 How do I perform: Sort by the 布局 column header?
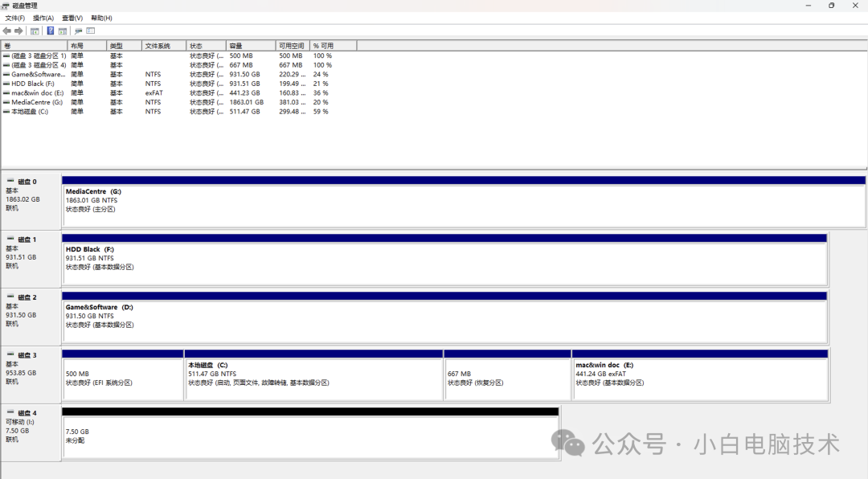click(x=87, y=46)
